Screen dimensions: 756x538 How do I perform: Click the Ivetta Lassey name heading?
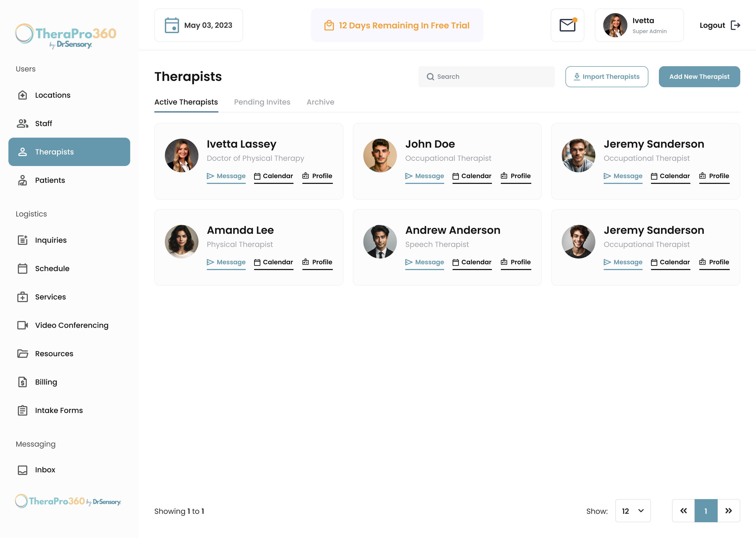coord(241,144)
